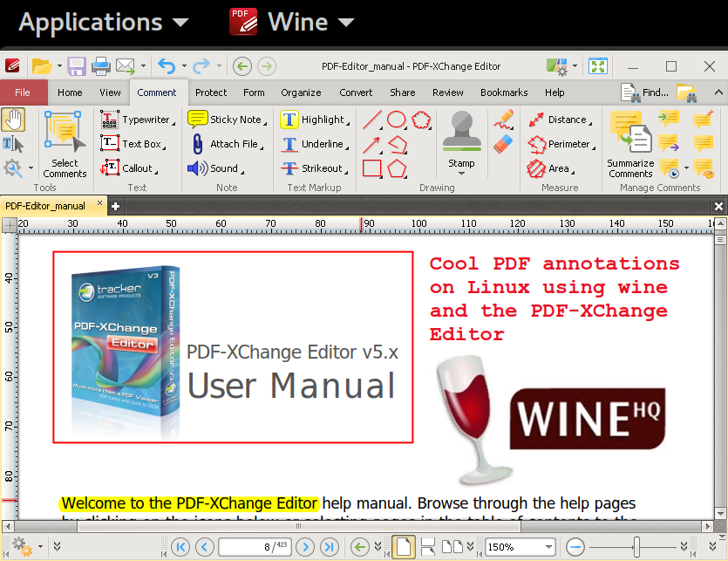Image resolution: width=728 pixels, height=561 pixels.
Task: Undo the last action
Action: click(x=167, y=66)
